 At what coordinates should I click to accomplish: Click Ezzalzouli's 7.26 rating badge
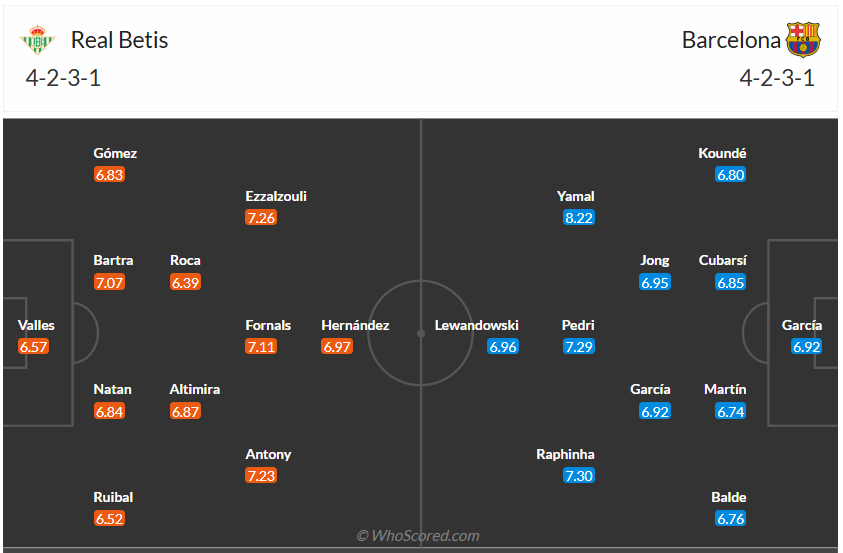point(261,217)
